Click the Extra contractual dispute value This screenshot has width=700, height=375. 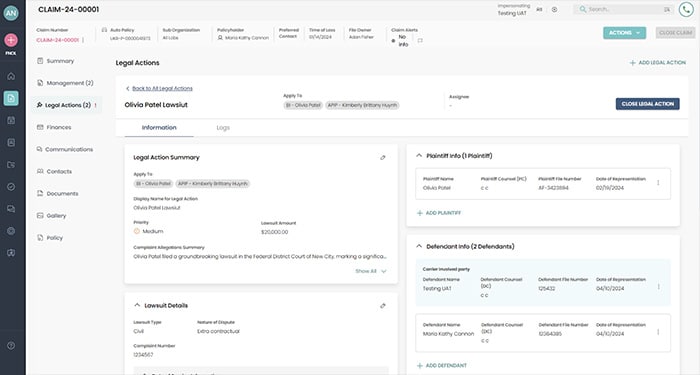point(218,331)
